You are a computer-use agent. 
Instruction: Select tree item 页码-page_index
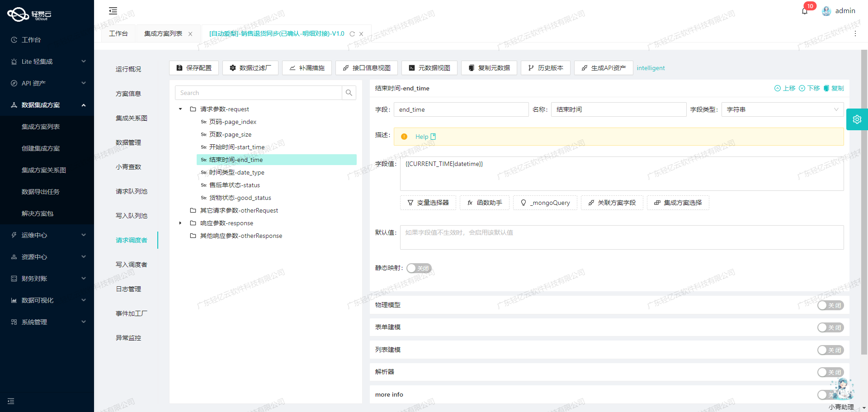pos(232,122)
